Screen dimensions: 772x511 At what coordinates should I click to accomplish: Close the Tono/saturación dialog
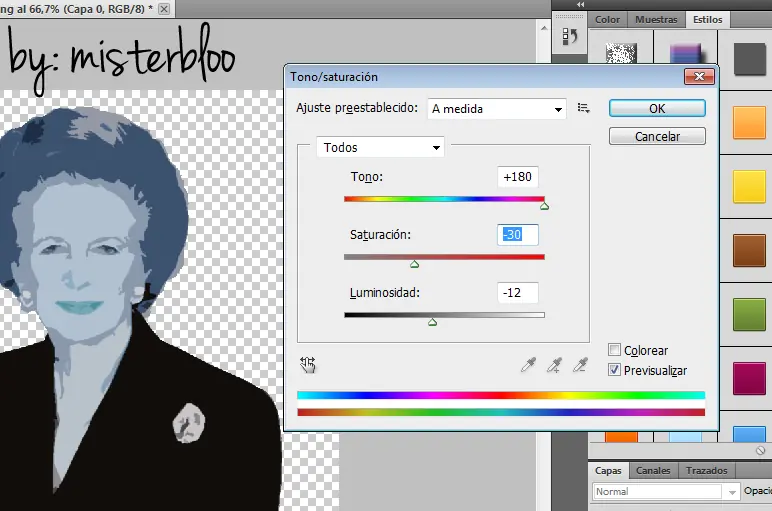699,76
